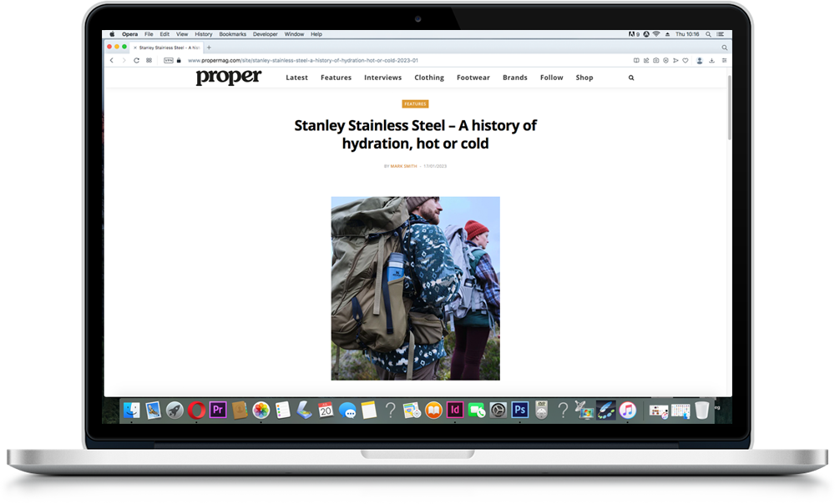Take a snapshot with the camera icon
Viewport: 835px width, 504px height.
656,61
